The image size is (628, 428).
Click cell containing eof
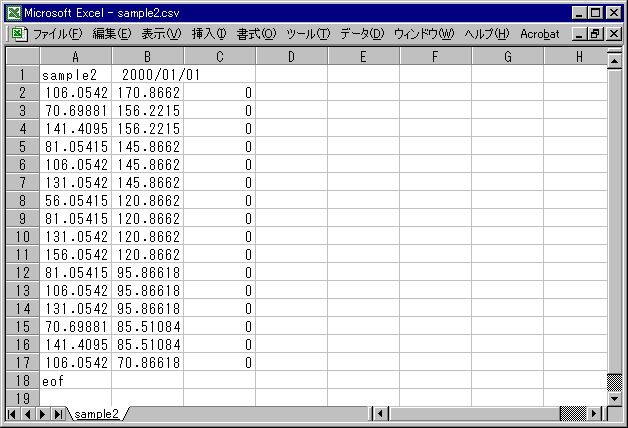(x=75, y=381)
